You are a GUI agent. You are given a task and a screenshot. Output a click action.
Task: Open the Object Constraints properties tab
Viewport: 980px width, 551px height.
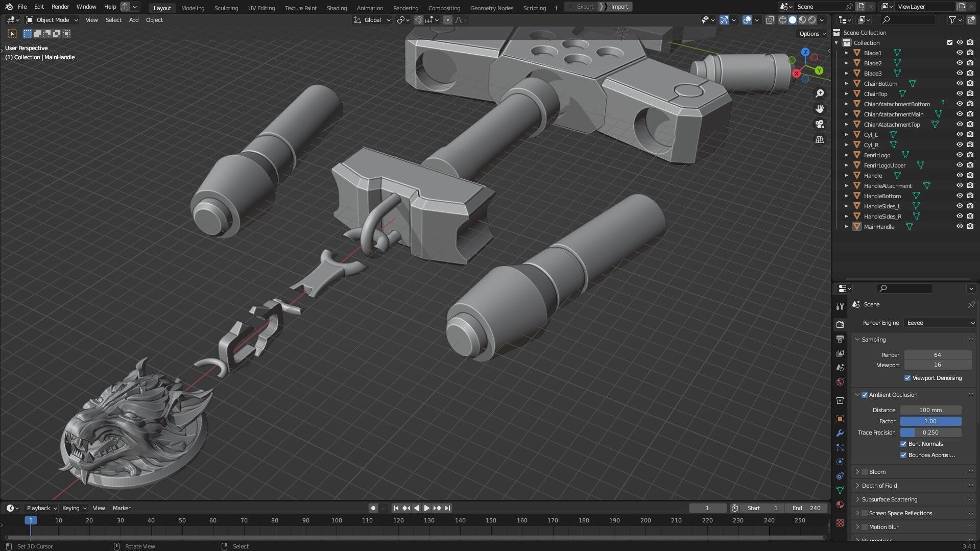840,476
